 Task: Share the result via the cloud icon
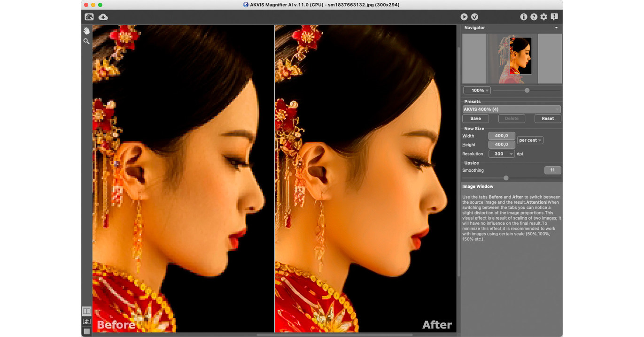pyautogui.click(x=103, y=16)
